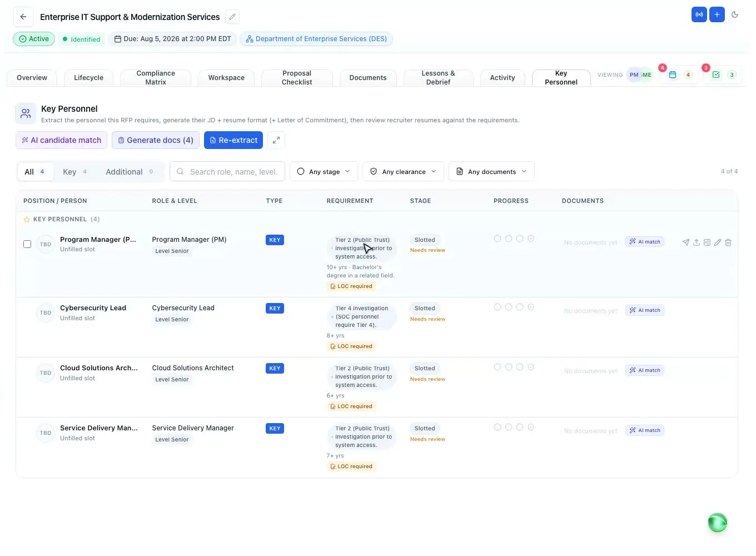Click the Re-extract button
Viewport: 756px width, 556px height.
[233, 140]
